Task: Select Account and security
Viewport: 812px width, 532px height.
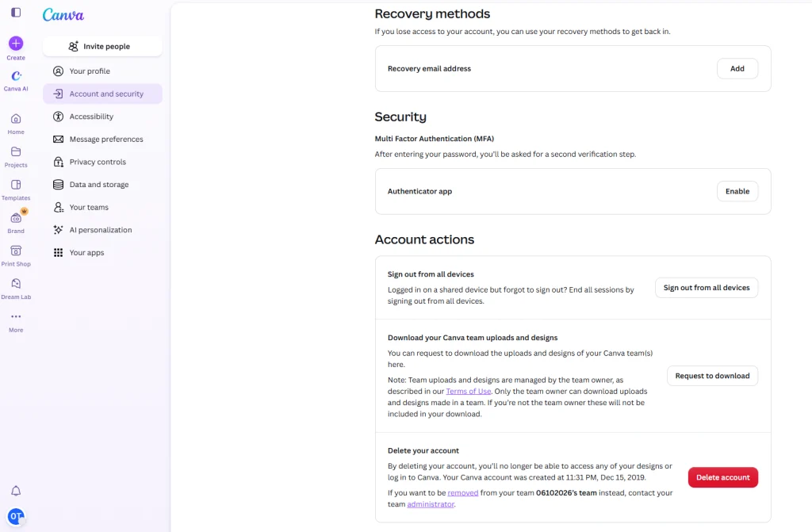Action: 102,94
